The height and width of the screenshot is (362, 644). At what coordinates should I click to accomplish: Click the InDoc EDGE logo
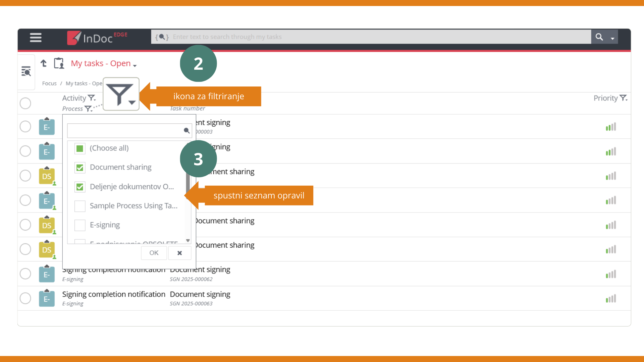tap(97, 38)
